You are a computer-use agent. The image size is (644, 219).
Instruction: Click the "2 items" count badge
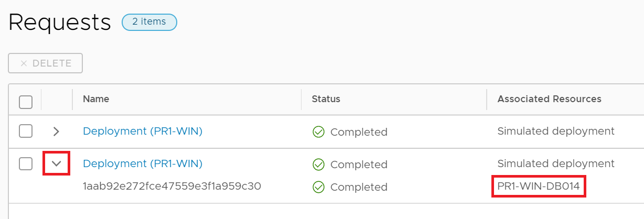[x=149, y=22]
